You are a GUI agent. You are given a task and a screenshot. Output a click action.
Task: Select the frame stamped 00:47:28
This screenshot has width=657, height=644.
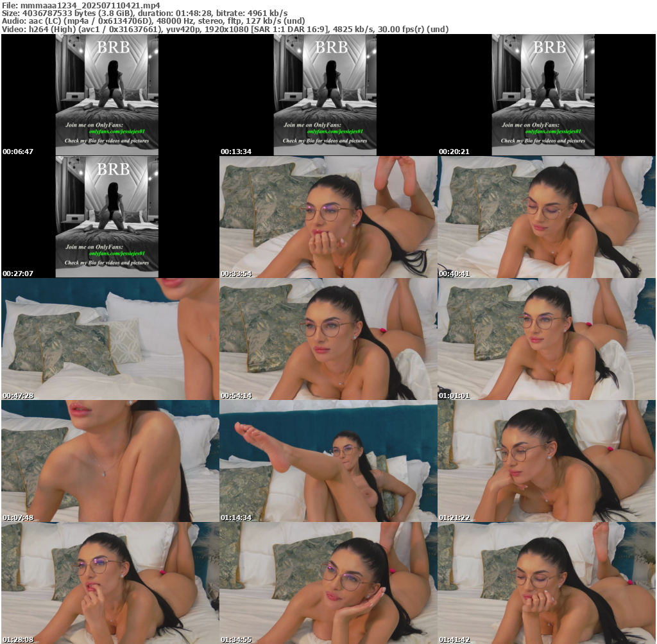[110, 339]
